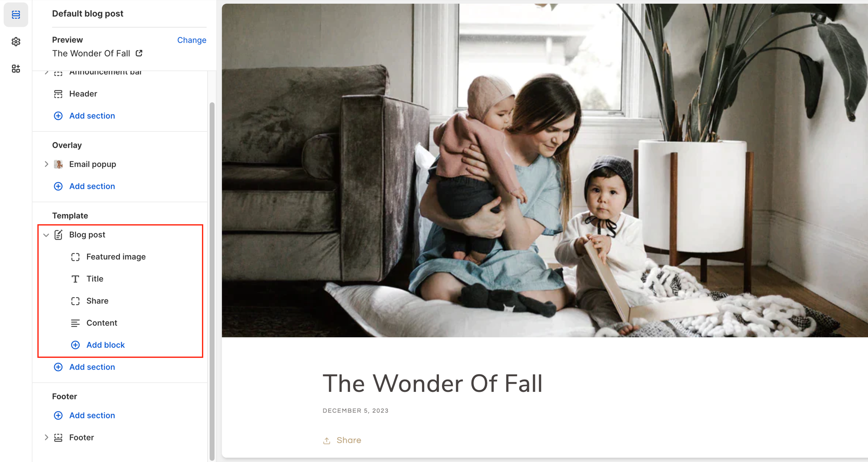Click plus icon next to Add block
The width and height of the screenshot is (868, 462).
(x=75, y=345)
